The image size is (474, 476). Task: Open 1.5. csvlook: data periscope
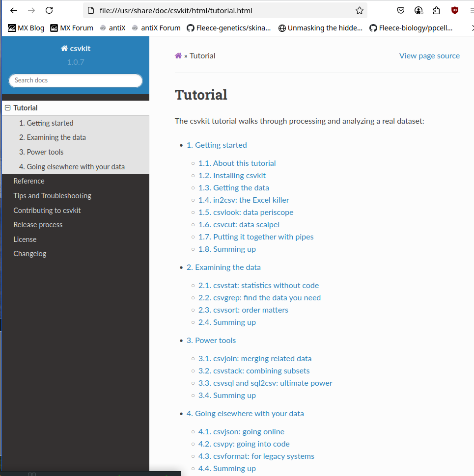coord(246,212)
